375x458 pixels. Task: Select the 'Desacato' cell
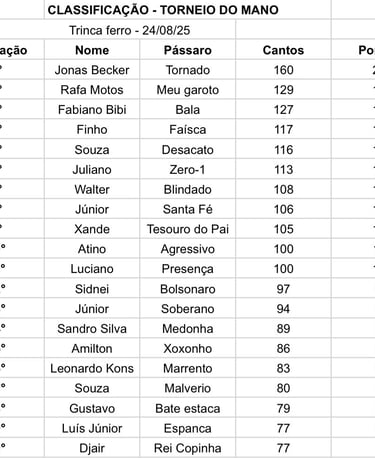(188, 150)
